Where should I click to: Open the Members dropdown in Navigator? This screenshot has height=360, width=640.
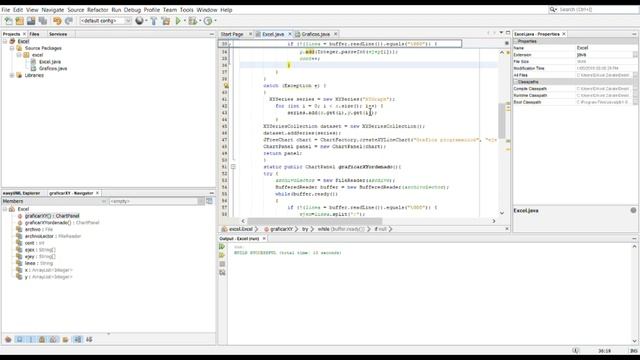[55, 201]
